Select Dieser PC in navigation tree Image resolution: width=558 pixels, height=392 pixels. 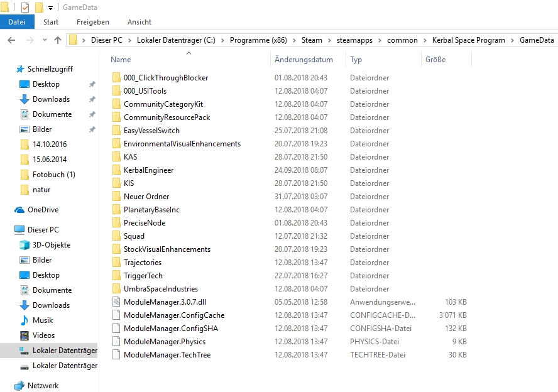[x=43, y=230]
